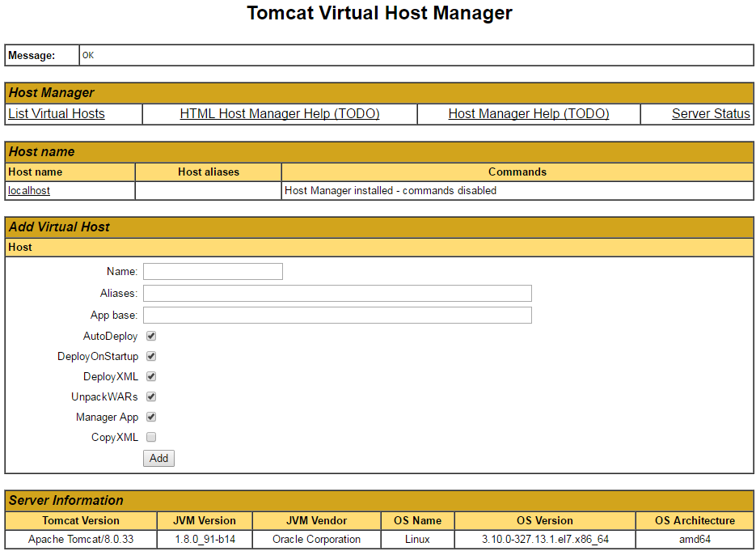
Task: Click the Add button
Action: [158, 459]
